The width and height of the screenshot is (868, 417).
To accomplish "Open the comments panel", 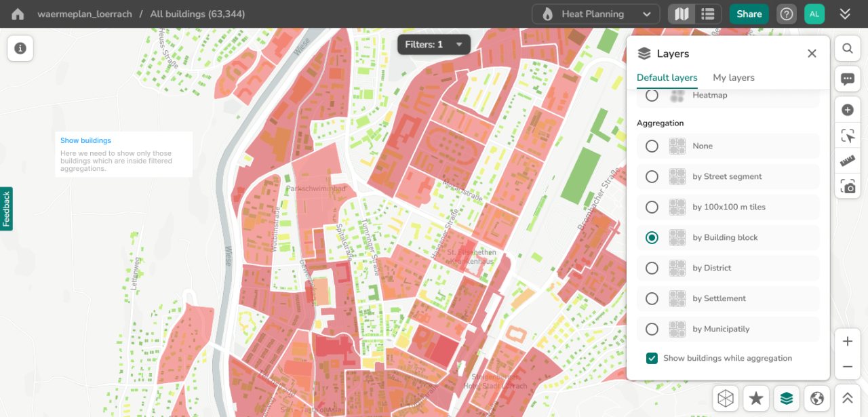I will (x=848, y=79).
